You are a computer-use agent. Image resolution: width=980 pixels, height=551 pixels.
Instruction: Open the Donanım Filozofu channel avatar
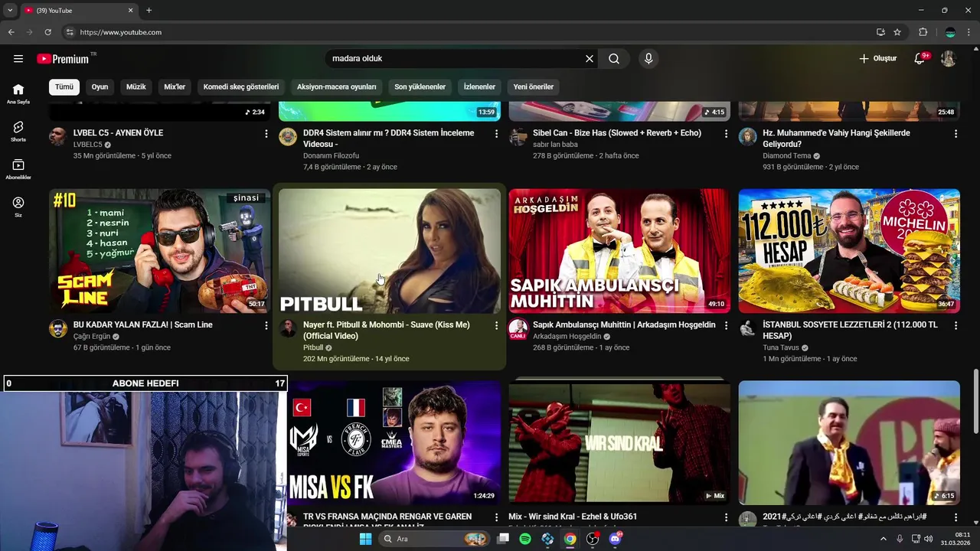pyautogui.click(x=288, y=137)
